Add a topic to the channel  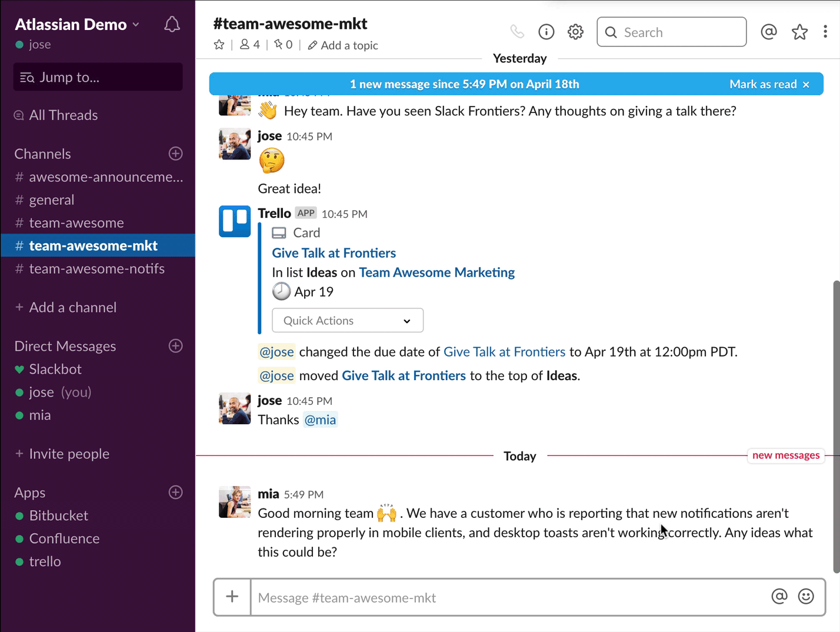(343, 45)
